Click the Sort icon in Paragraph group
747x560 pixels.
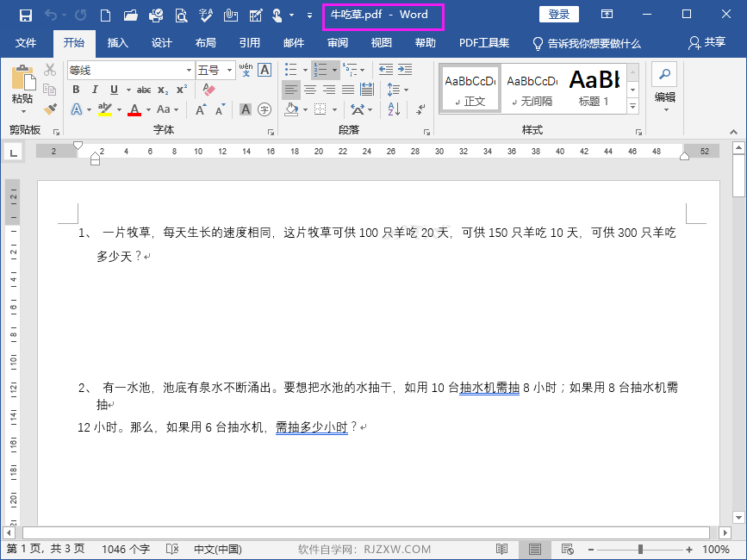(392, 109)
